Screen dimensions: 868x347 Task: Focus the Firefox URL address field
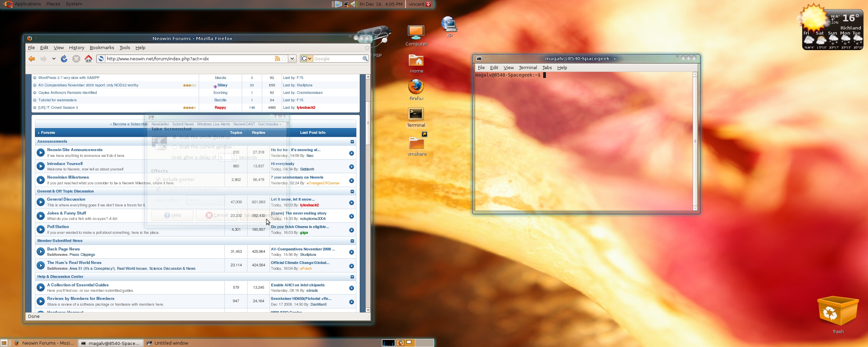[x=190, y=59]
